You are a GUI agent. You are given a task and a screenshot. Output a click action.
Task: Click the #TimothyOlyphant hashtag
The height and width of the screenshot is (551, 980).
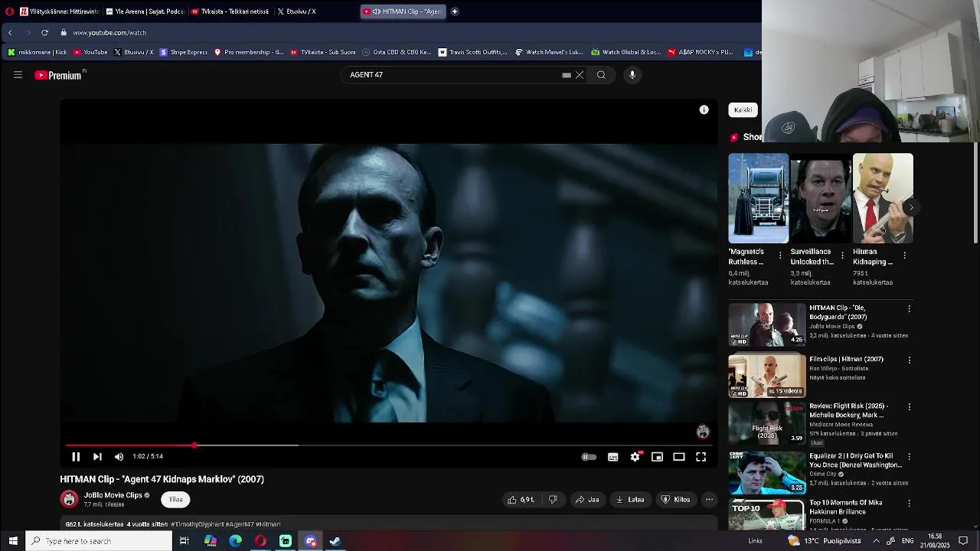(x=198, y=524)
